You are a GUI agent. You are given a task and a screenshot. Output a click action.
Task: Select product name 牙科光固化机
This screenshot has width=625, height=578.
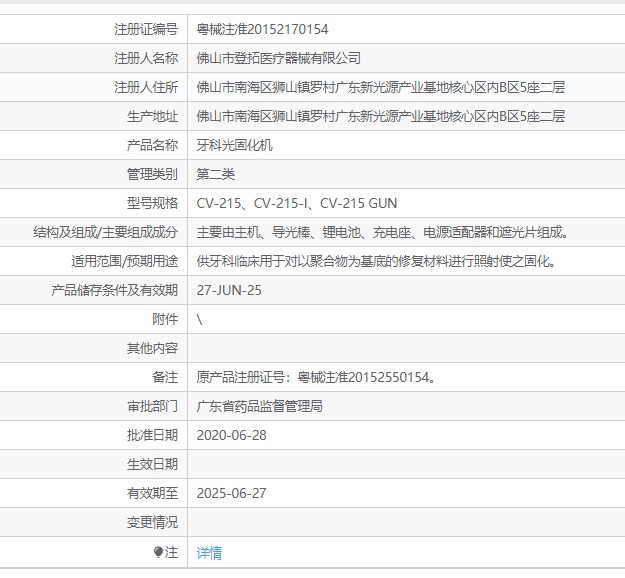pos(234,145)
